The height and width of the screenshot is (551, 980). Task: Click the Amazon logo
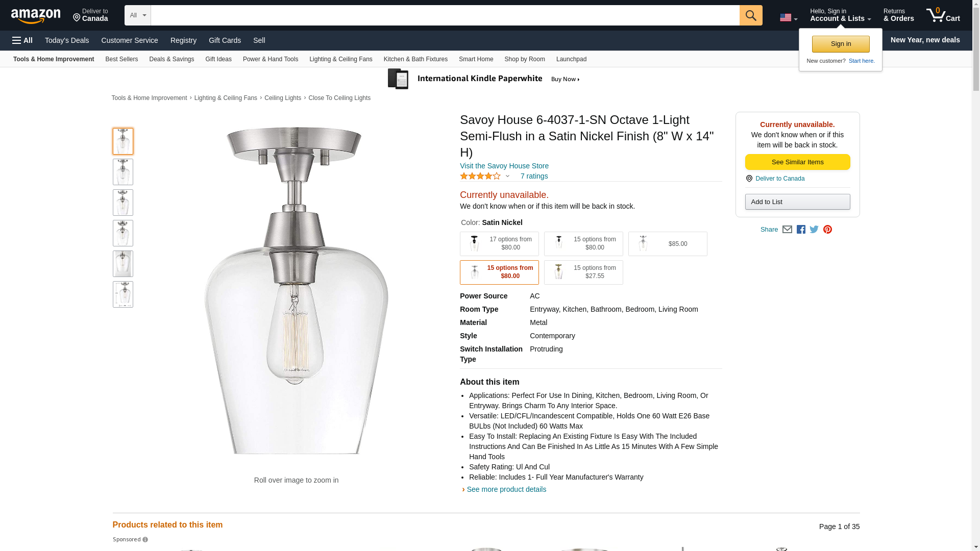point(36,16)
